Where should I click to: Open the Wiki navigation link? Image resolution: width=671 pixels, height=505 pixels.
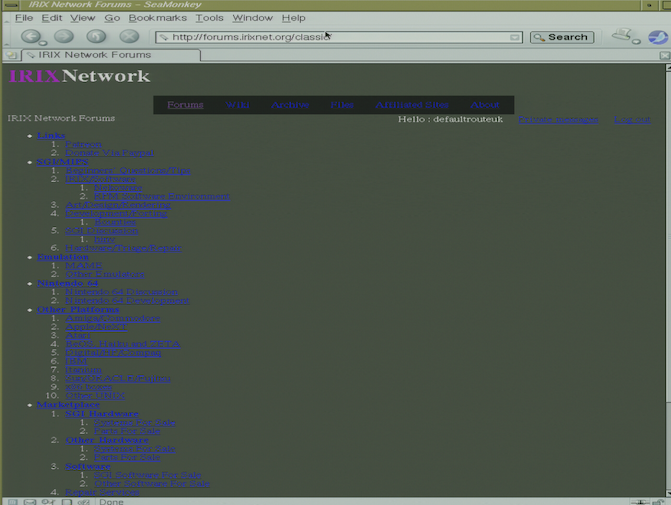click(x=238, y=105)
